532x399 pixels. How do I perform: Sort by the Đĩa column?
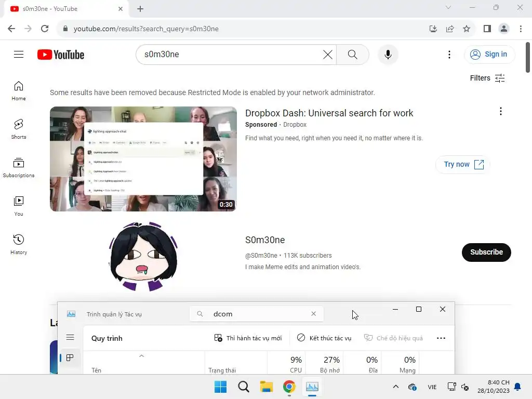tap(362, 363)
